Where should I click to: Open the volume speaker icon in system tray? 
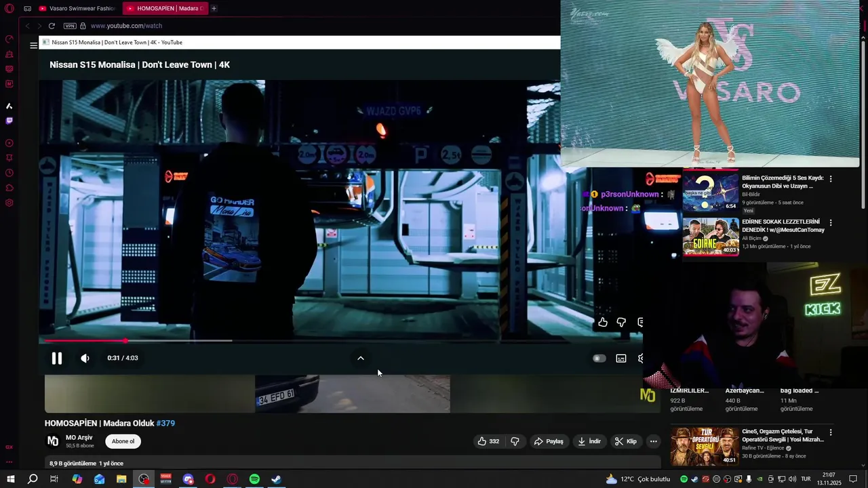coord(793,479)
